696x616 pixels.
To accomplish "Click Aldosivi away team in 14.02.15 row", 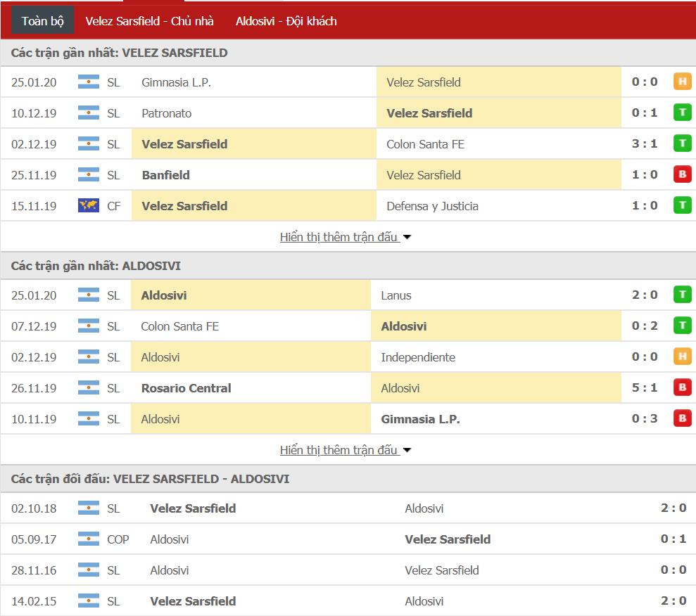I will [x=424, y=601].
